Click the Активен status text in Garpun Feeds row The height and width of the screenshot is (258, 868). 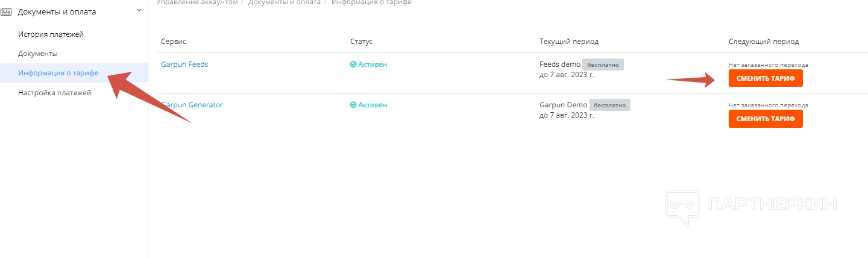pyautogui.click(x=373, y=64)
